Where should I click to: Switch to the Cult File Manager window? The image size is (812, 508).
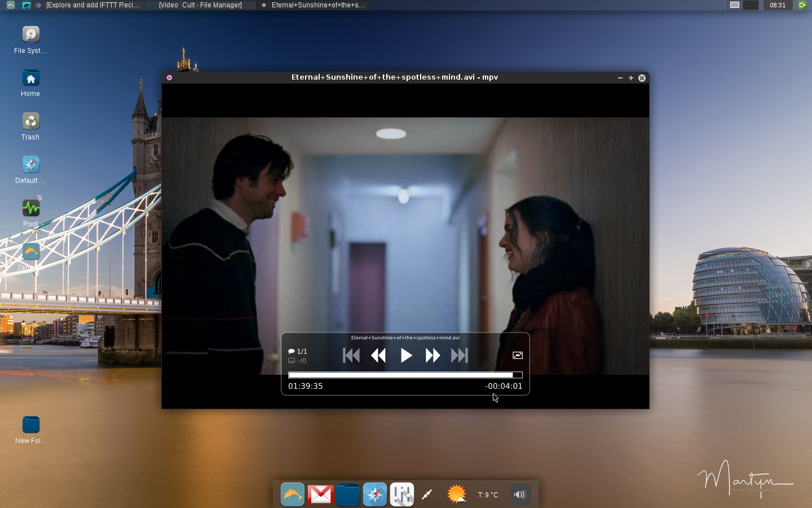pyautogui.click(x=200, y=5)
